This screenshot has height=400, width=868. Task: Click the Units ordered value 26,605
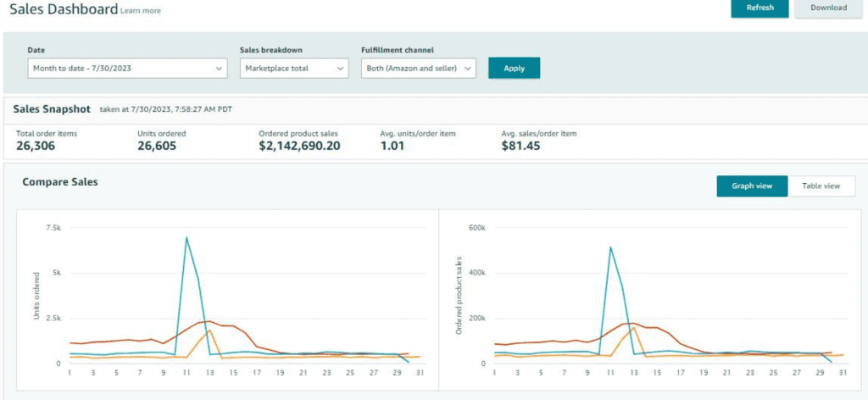[x=163, y=147]
